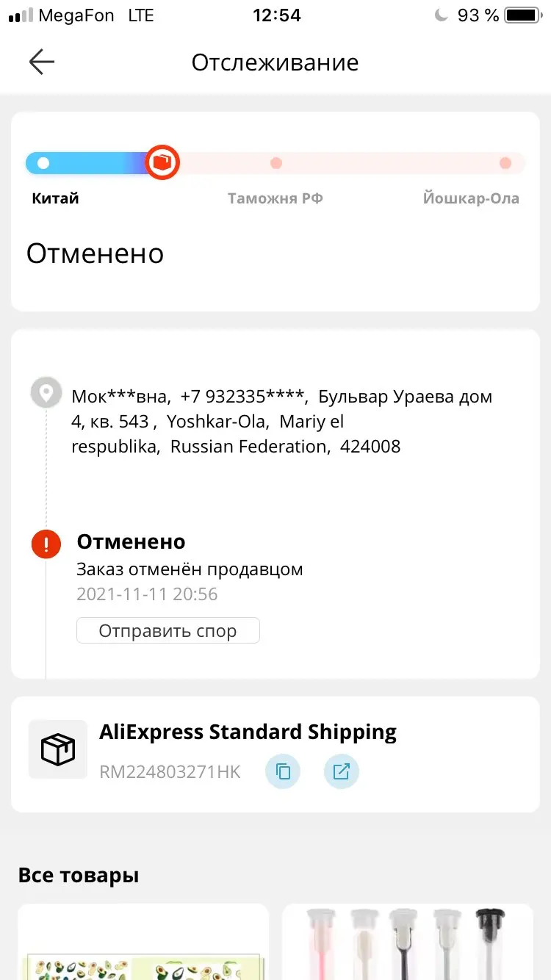The height and width of the screenshot is (980, 551).
Task: Tap the Таможня РФ progress dot
Action: (275, 163)
